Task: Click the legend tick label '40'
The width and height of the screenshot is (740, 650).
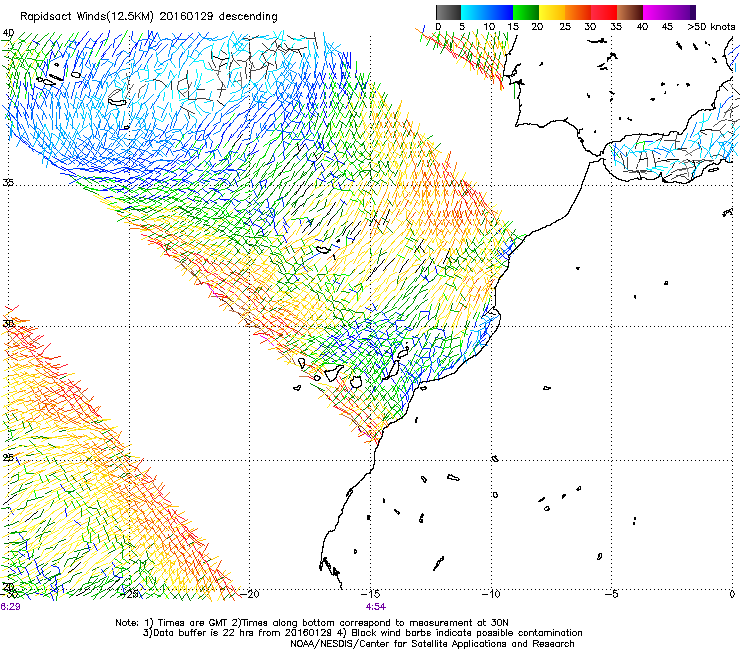Action: [x=642, y=26]
